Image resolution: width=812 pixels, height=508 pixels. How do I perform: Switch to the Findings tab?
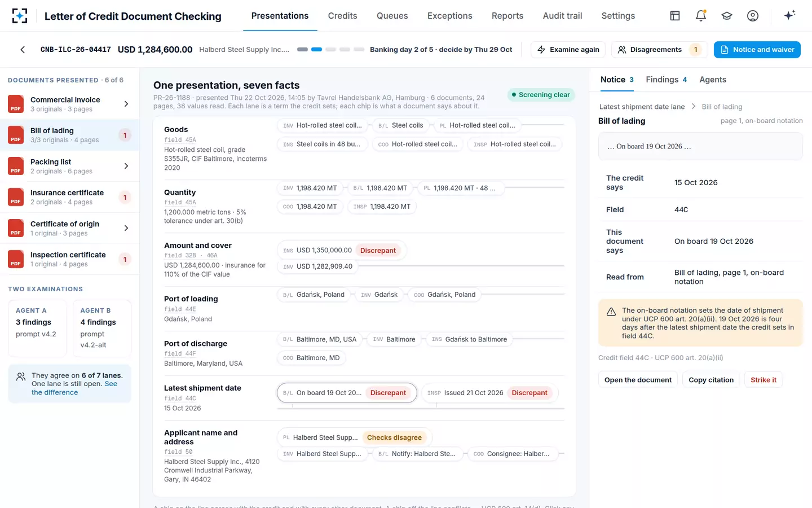[667, 80]
